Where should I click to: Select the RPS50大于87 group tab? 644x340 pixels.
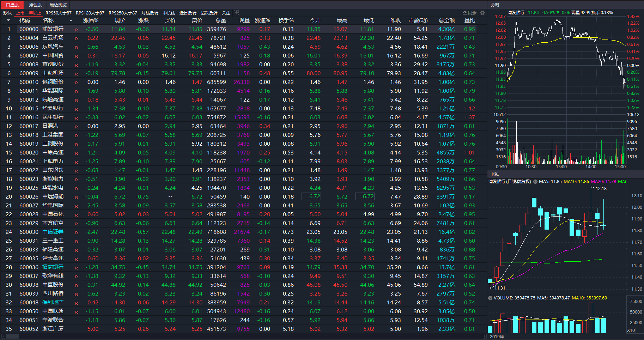(x=59, y=13)
